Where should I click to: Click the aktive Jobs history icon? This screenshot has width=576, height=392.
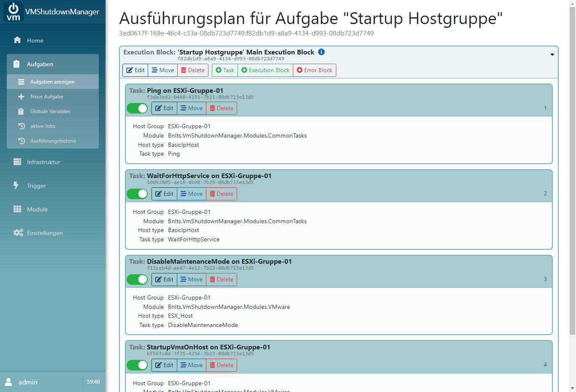(x=22, y=126)
